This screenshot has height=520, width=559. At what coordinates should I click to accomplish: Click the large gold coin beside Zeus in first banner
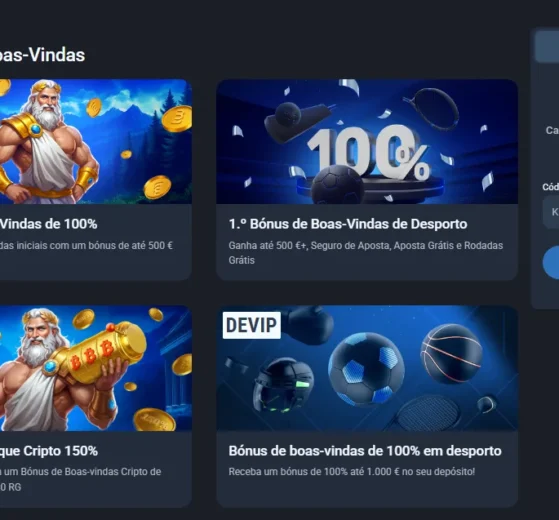coord(177,119)
